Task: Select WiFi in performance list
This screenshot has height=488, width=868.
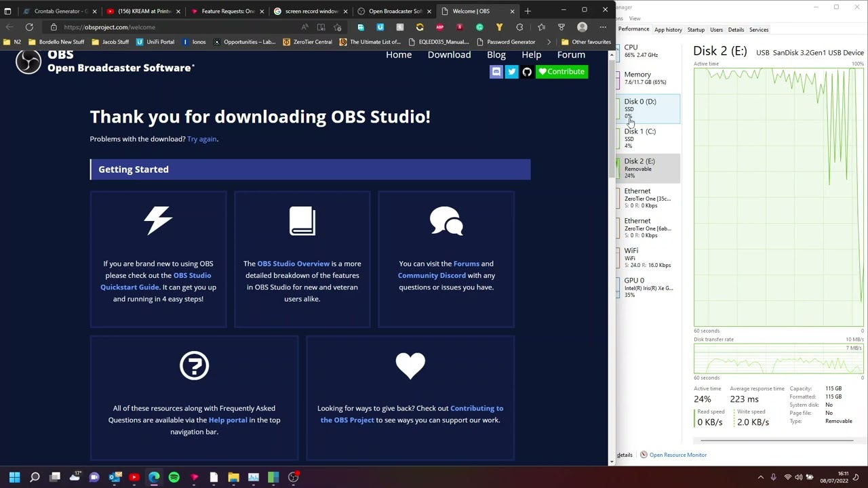Action: point(648,258)
